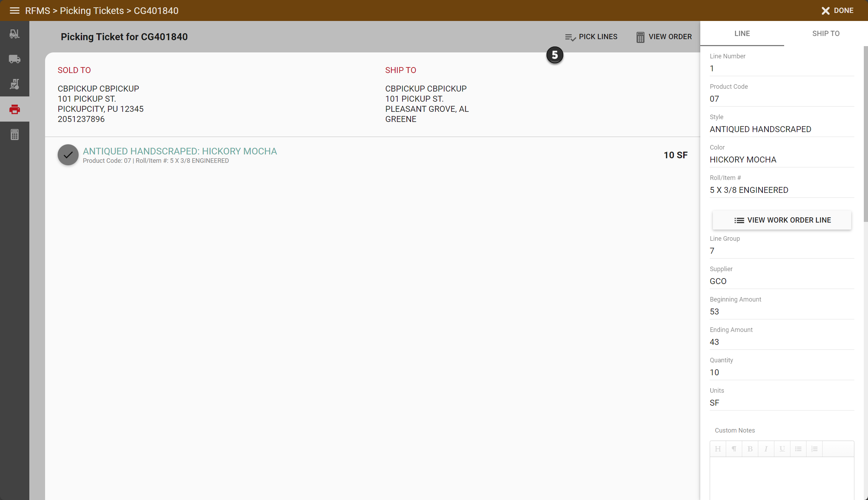Click the Line Number field value 1
868x500 pixels.
(x=782, y=68)
